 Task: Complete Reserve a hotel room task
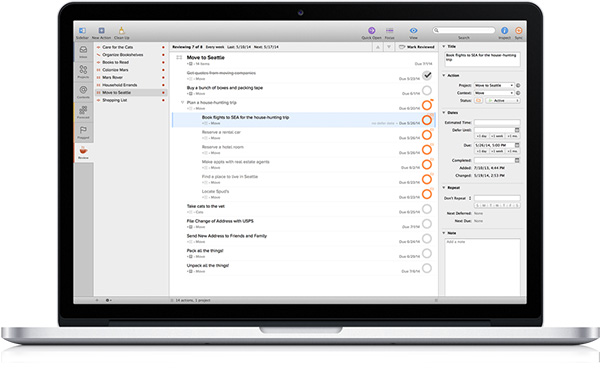pyautogui.click(x=427, y=150)
